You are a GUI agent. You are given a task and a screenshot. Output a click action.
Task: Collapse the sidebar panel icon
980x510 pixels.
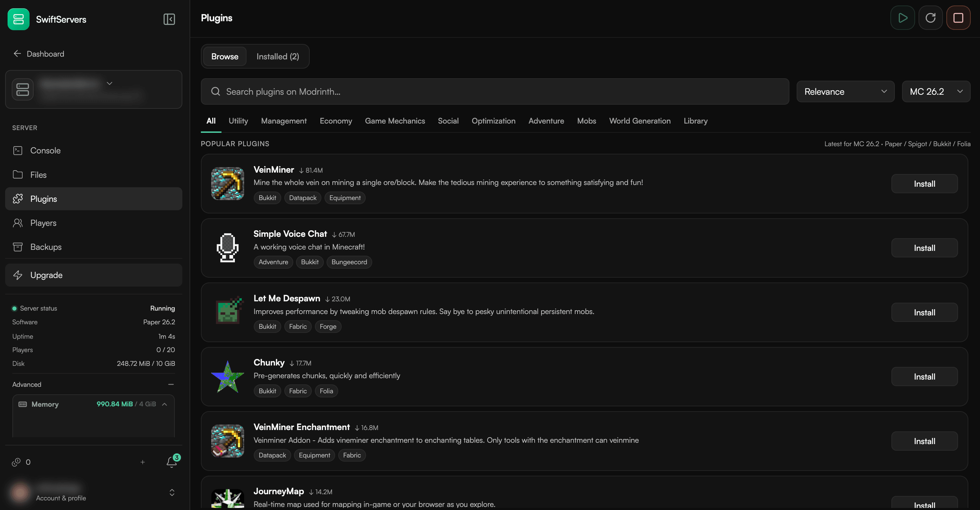pyautogui.click(x=169, y=19)
